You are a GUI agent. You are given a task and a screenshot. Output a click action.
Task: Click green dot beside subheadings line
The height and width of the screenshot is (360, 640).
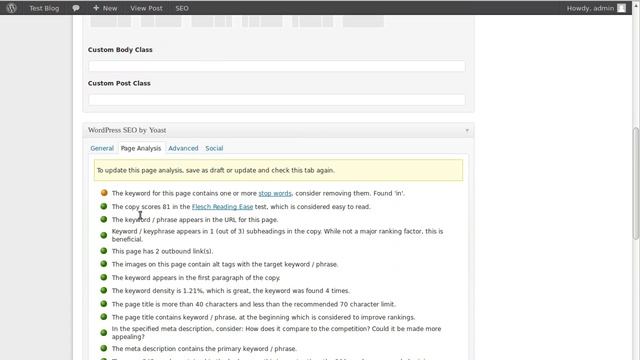pos(104,235)
